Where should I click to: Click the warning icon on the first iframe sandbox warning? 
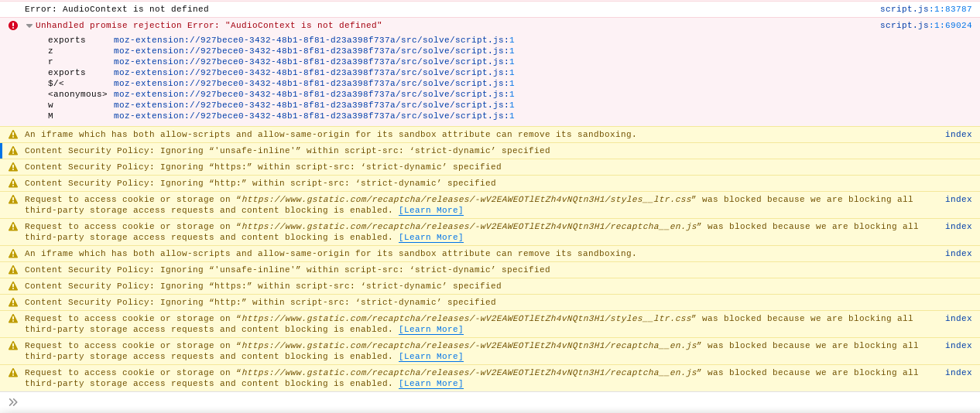tap(13, 135)
